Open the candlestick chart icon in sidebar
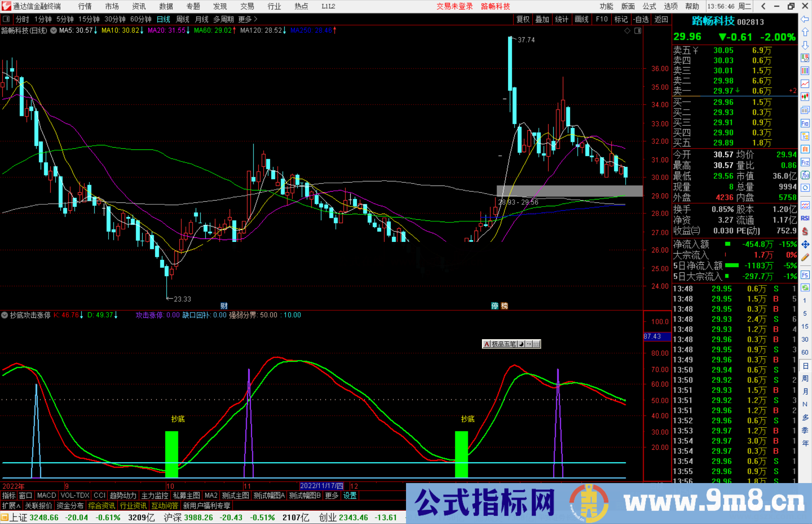This screenshot has width=812, height=524. 805,97
